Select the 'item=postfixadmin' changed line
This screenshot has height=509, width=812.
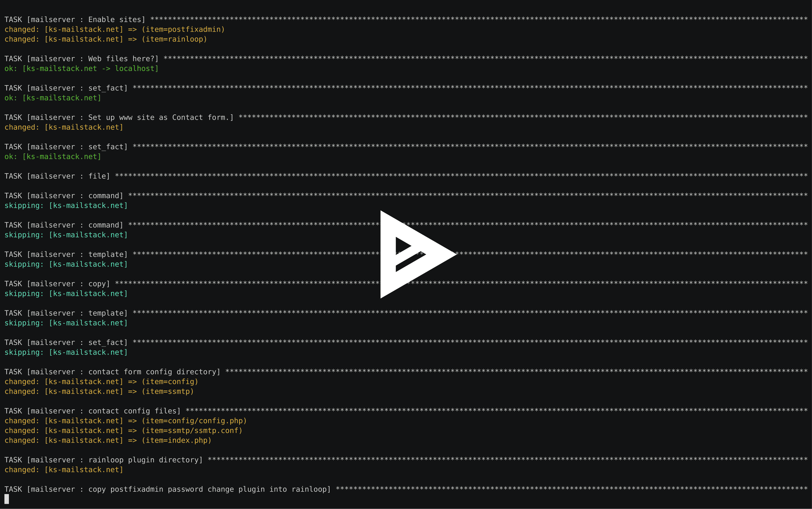point(114,30)
